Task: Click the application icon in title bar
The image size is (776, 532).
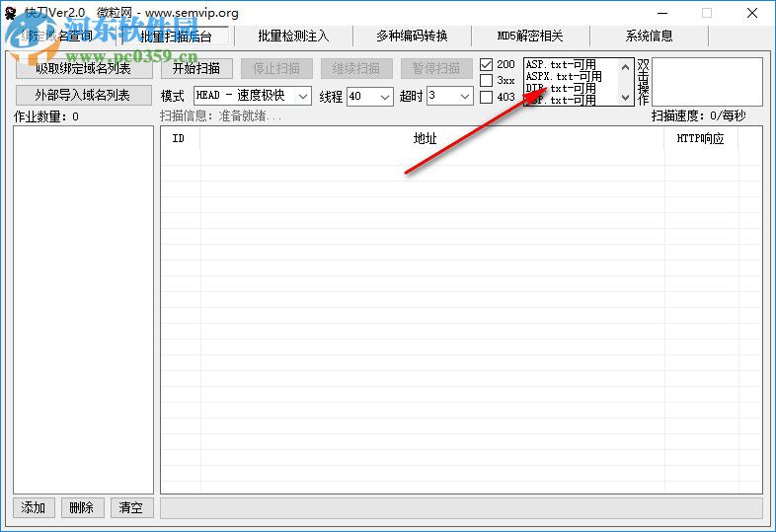Action: point(11,13)
